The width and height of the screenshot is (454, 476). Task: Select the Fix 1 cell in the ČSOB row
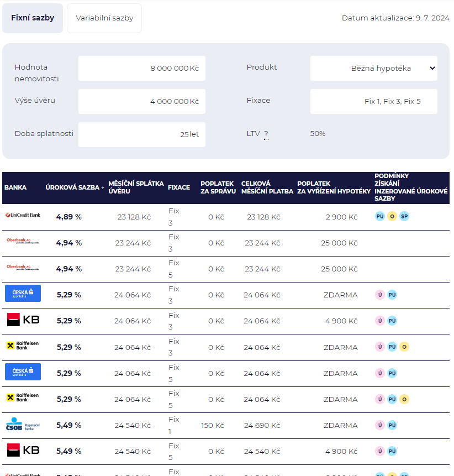tap(174, 425)
